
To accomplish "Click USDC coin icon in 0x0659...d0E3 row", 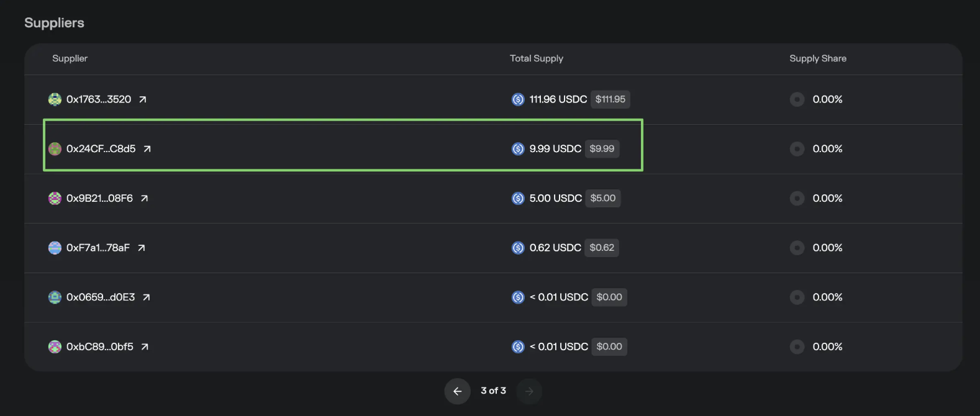I will [x=518, y=297].
